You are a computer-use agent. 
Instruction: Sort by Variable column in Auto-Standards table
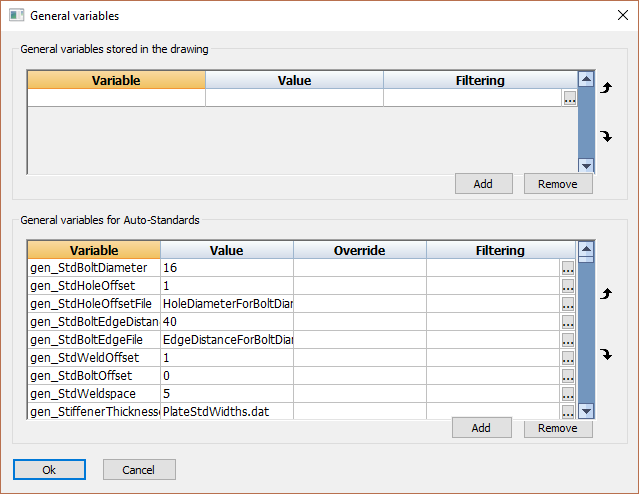(94, 250)
